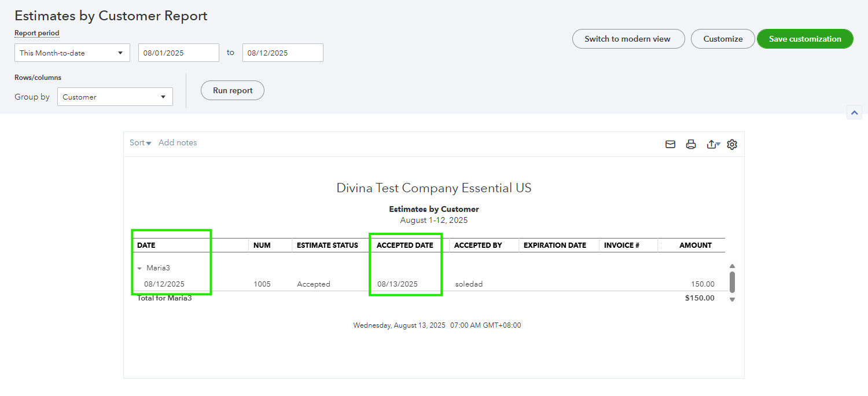Click the INVOICE # column header
The height and width of the screenshot is (396, 868).
pos(621,245)
